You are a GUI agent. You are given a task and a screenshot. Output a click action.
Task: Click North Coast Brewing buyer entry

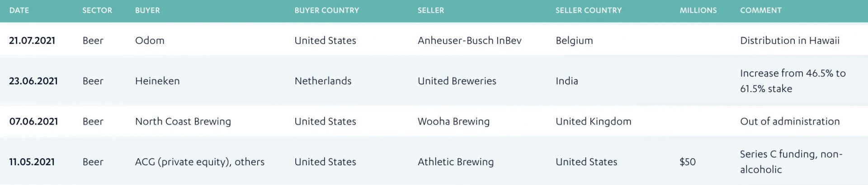pyautogui.click(x=183, y=121)
